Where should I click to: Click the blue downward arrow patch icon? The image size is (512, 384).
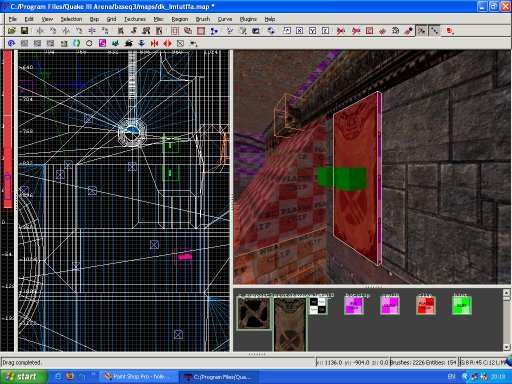pos(141,43)
